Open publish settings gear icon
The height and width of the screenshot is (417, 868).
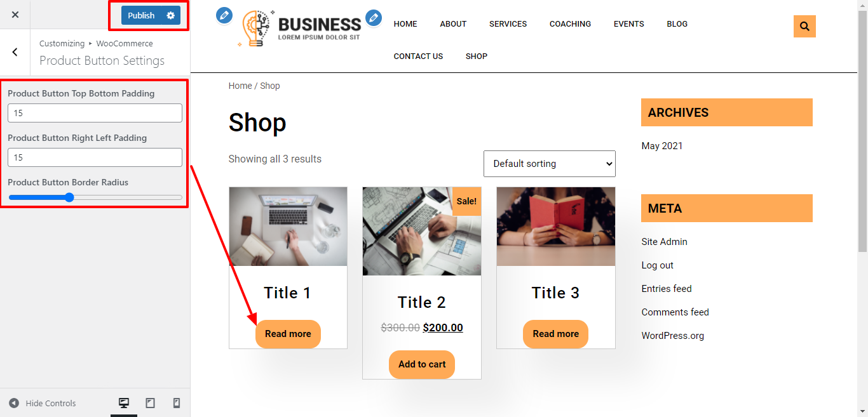pyautogui.click(x=170, y=15)
